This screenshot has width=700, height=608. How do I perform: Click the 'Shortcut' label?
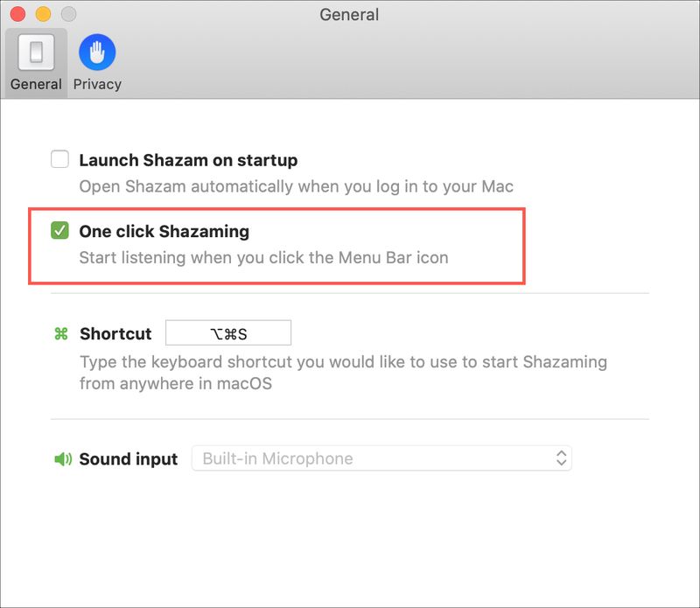pyautogui.click(x=115, y=334)
